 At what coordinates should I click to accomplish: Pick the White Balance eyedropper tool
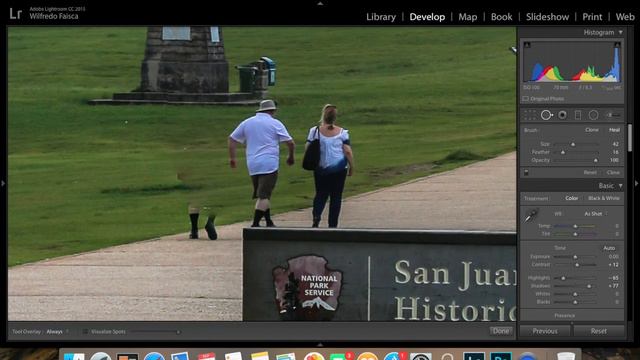(531, 216)
